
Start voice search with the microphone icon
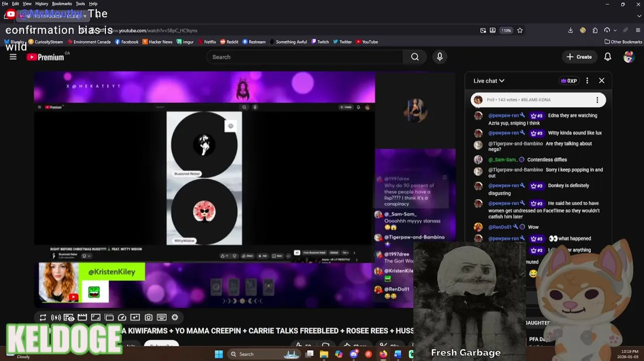point(440,57)
